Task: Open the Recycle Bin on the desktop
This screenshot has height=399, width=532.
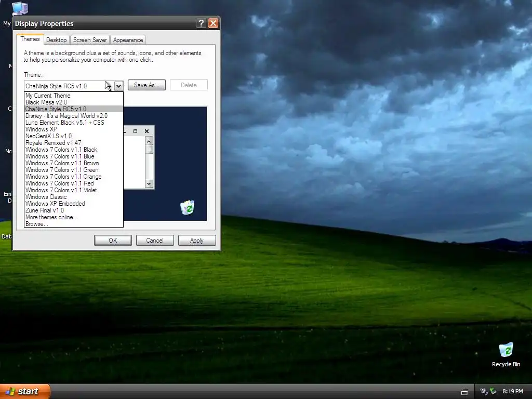Action: [506, 354]
